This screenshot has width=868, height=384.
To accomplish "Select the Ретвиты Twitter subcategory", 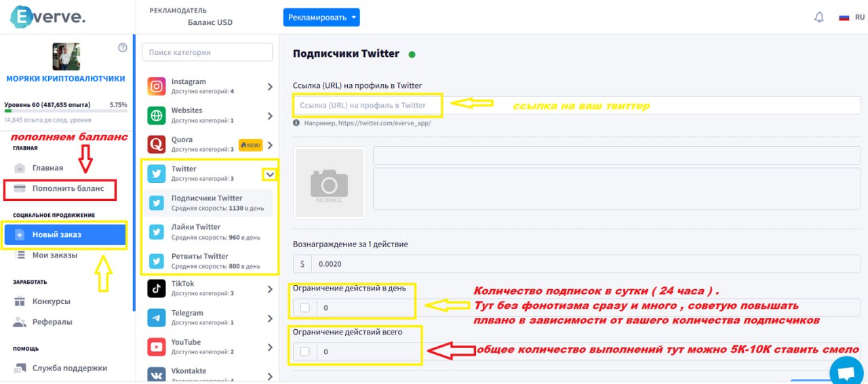I will tap(210, 260).
